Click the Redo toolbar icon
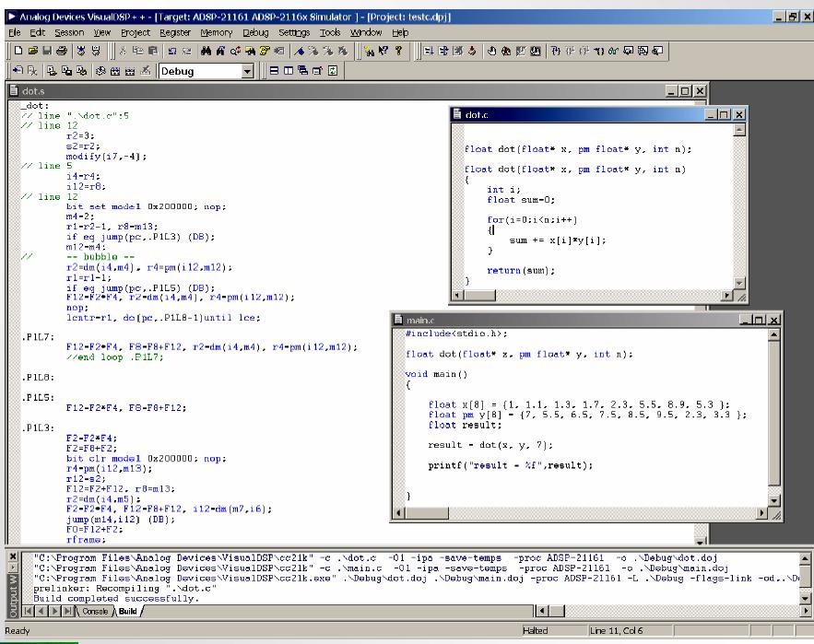Screen dimensions: 814x644 click(x=187, y=51)
